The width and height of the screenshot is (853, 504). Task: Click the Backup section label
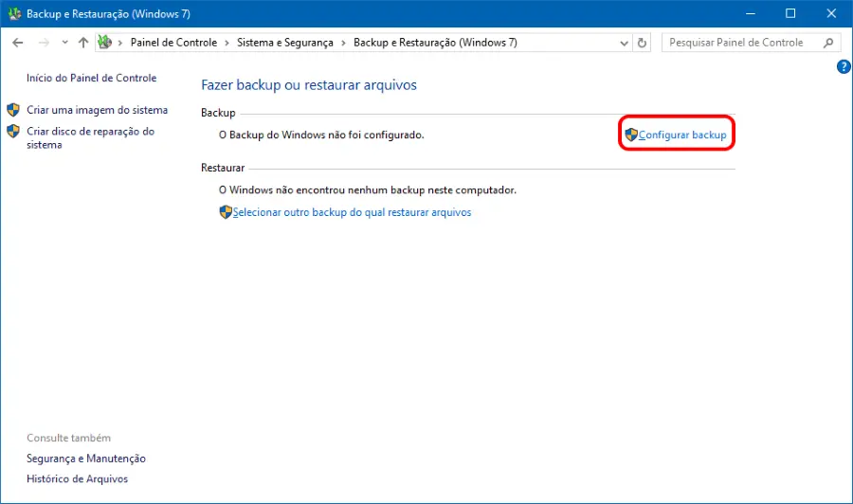(218, 113)
